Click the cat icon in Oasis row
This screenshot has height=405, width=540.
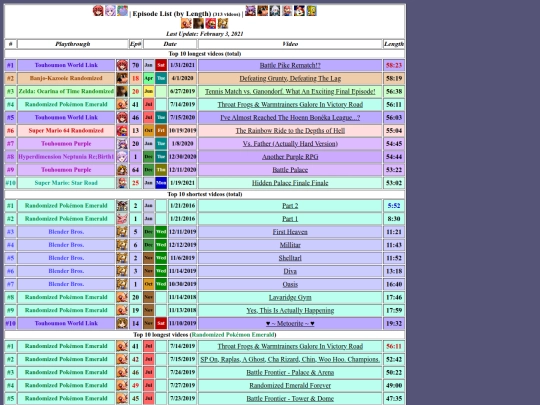[122, 284]
